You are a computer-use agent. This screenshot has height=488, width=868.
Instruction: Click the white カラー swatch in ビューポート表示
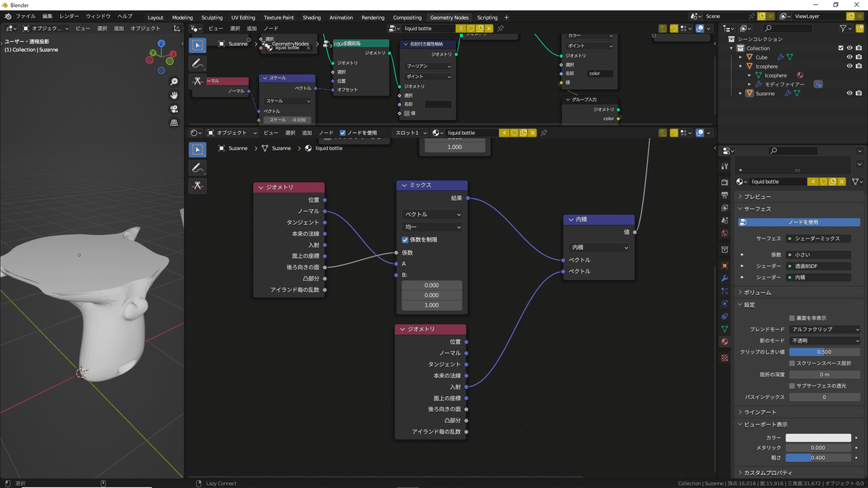818,437
